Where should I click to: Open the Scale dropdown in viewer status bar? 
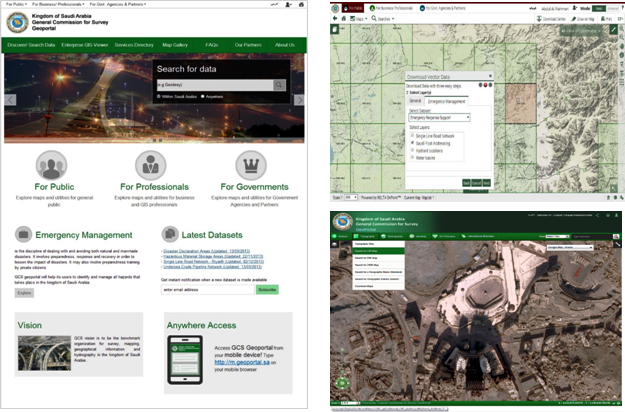351,198
